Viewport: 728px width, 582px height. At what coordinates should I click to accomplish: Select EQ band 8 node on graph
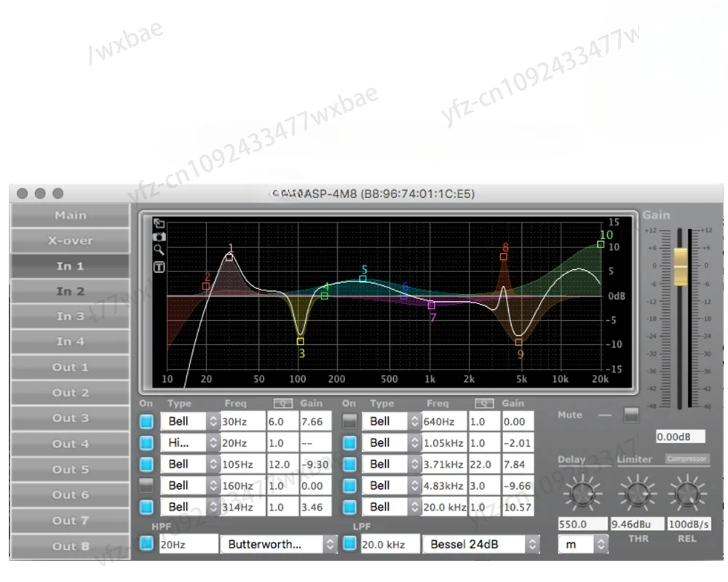click(503, 257)
